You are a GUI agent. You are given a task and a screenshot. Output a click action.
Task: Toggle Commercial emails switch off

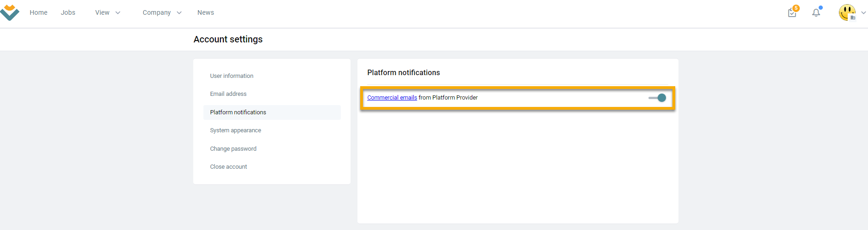657,98
